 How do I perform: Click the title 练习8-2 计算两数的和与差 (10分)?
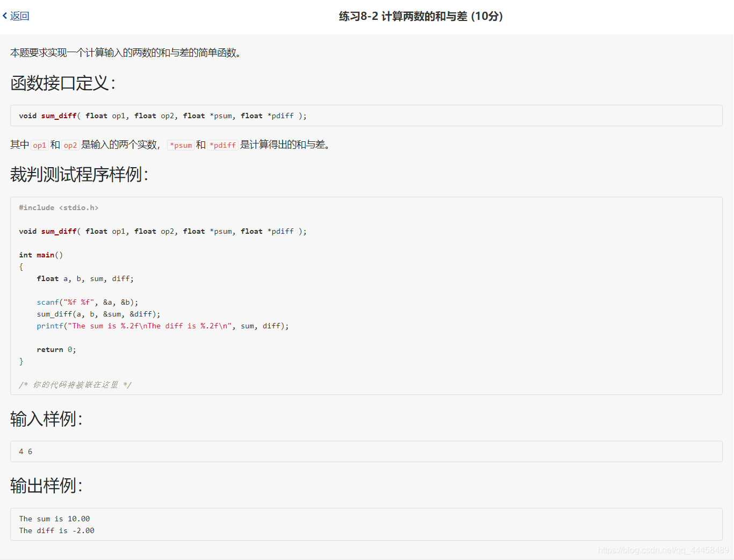tap(421, 16)
